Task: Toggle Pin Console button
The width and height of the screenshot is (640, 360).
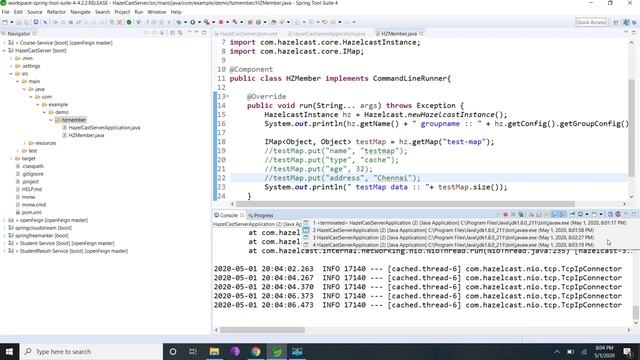Action: click(573, 214)
